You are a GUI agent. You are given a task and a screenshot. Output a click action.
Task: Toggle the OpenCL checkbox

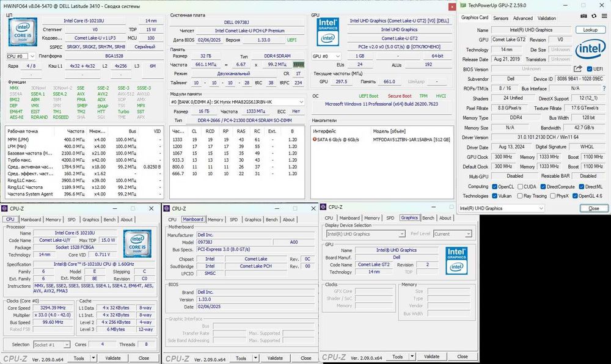494,186
